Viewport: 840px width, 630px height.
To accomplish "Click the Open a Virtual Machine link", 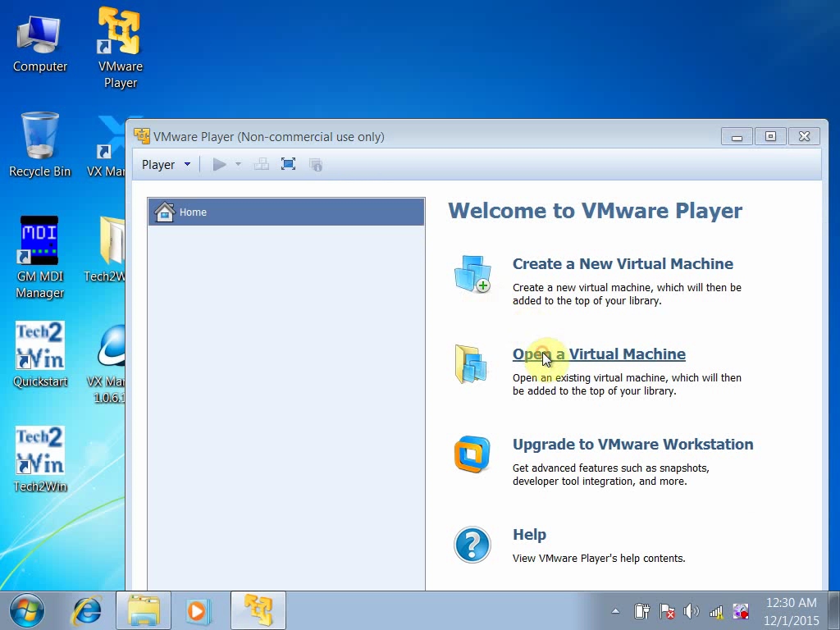I will pyautogui.click(x=599, y=354).
